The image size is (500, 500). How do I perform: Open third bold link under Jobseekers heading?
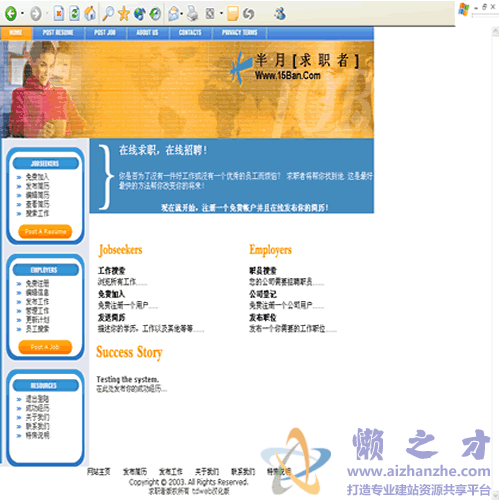111,317
